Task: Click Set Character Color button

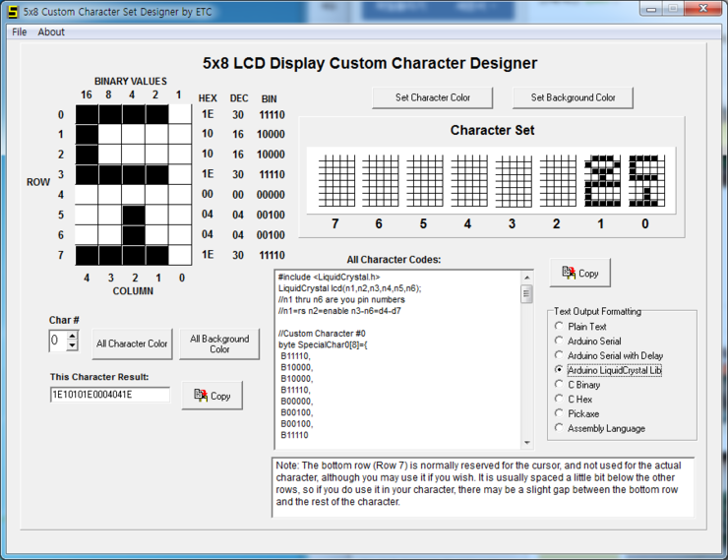Action: tap(433, 97)
